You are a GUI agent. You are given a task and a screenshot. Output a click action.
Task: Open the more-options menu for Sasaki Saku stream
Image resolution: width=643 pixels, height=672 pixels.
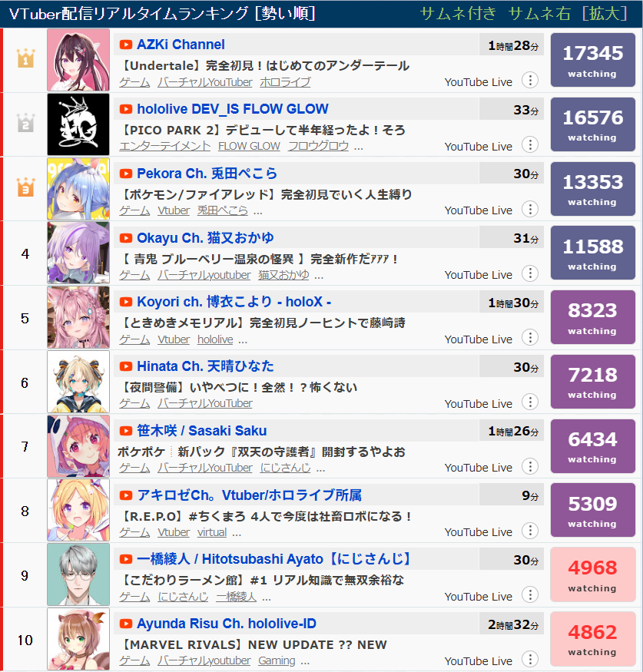click(x=530, y=466)
